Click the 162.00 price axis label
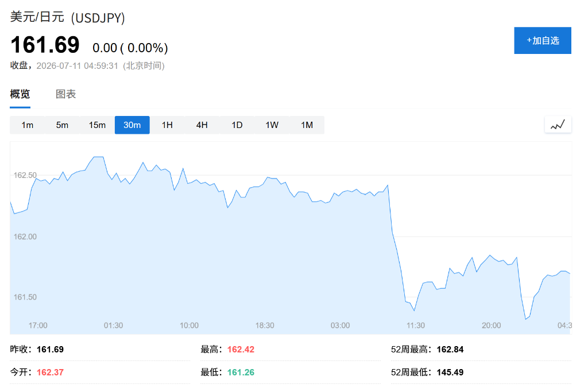The height and width of the screenshot is (388, 588). pos(25,236)
